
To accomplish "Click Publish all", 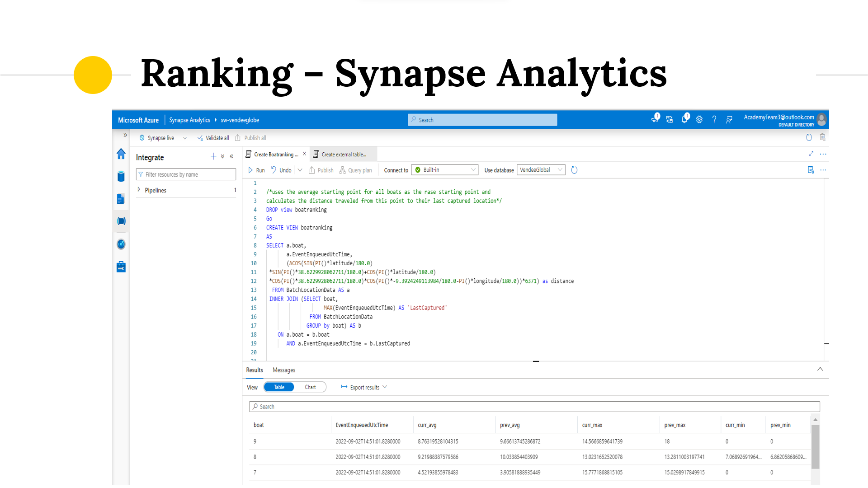I will click(250, 138).
